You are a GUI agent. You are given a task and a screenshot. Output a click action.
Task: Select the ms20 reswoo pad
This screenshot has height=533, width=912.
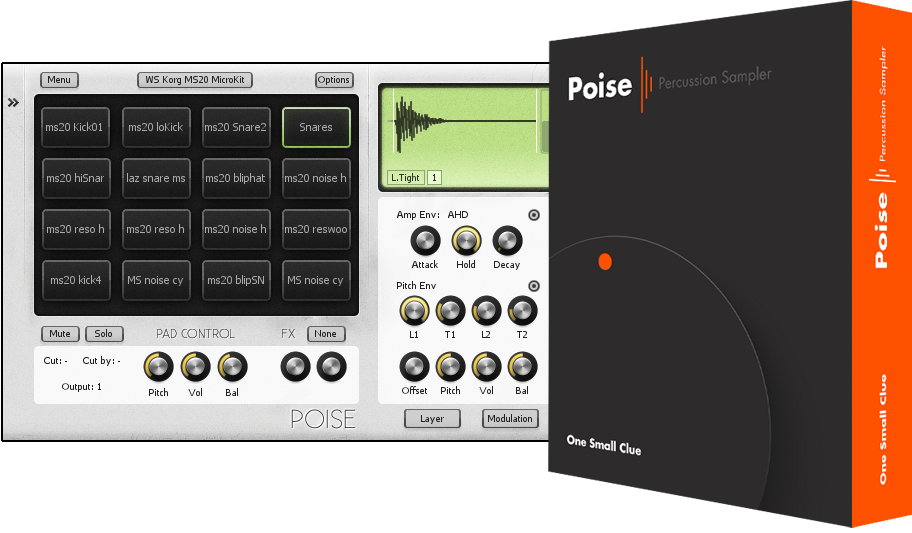316,229
